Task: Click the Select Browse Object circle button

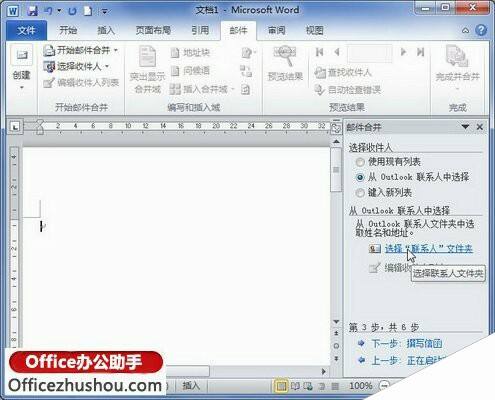Action: [x=336, y=346]
